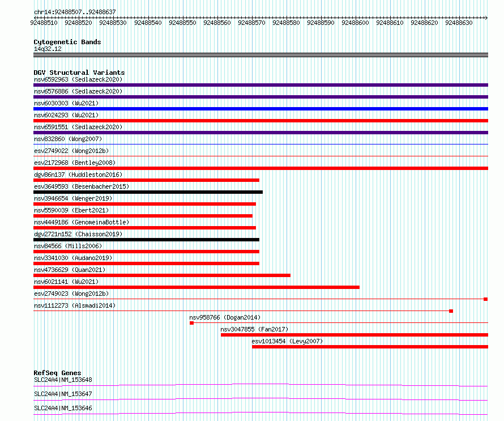Click the nsv6592963 (Sedlazeck2020) variant label

[78, 79]
